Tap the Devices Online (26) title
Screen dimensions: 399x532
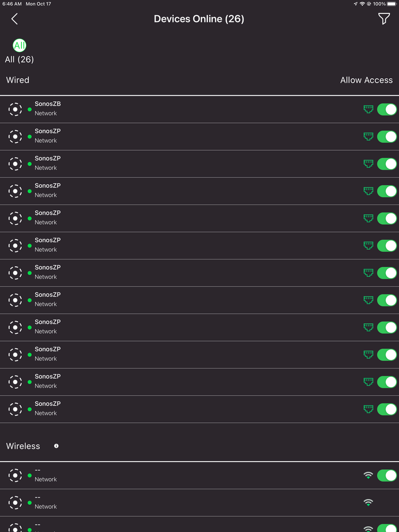(x=199, y=19)
